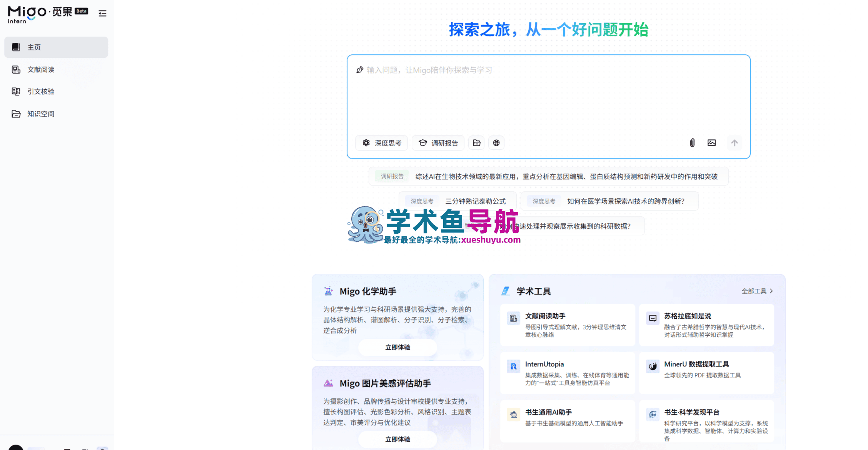
Task: Open the 文献阅读助手 tool card
Action: coord(568,325)
